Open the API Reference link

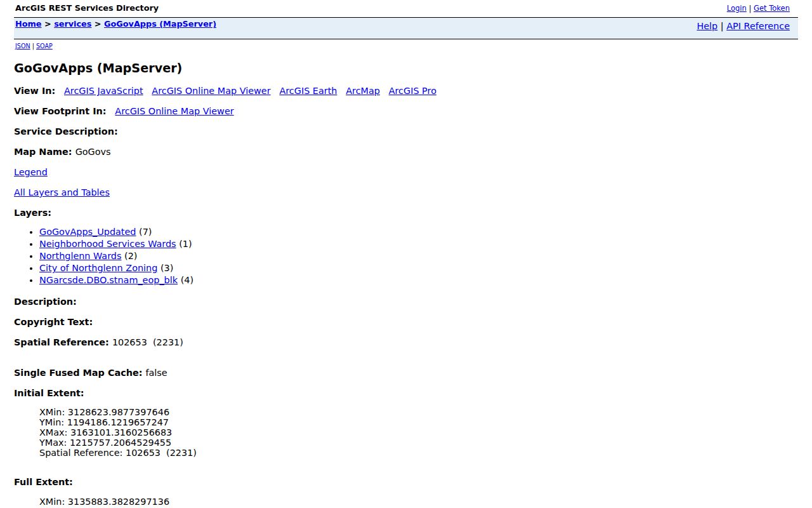(758, 26)
